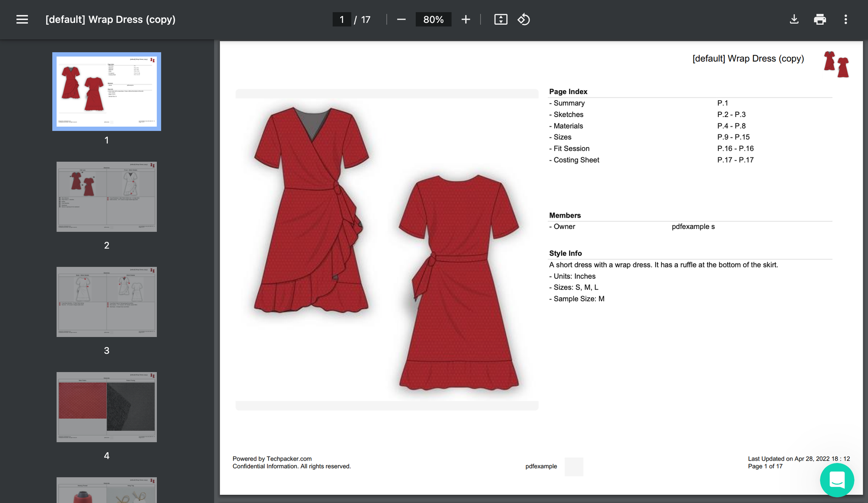Click the Fit Session entry
Screen dimensions: 868x503
pyautogui.click(x=571, y=148)
